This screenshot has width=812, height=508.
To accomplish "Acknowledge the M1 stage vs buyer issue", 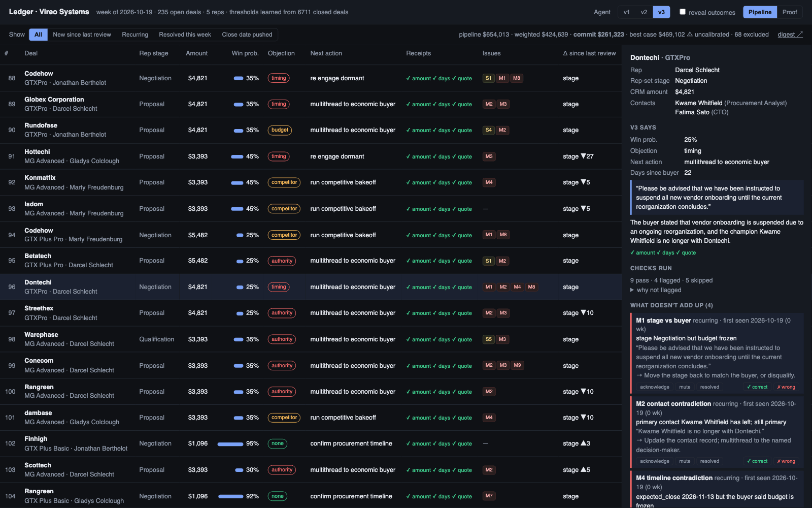I will click(655, 387).
